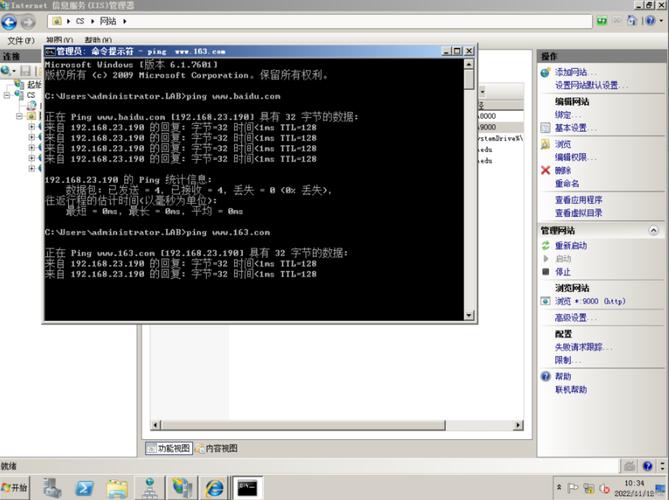Open the 文件(F) menu
669x500 pixels.
[x=21, y=41]
